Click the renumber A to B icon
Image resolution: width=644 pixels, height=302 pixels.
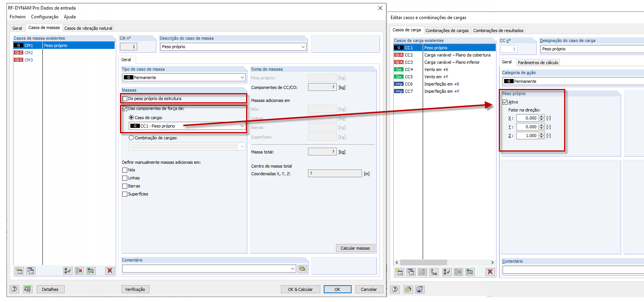[x=434, y=272]
